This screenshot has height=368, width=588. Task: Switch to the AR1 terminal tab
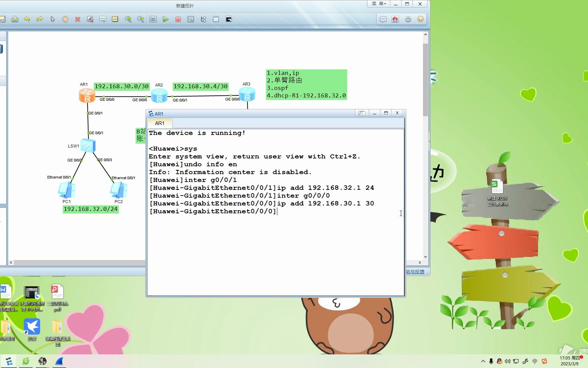(160, 123)
